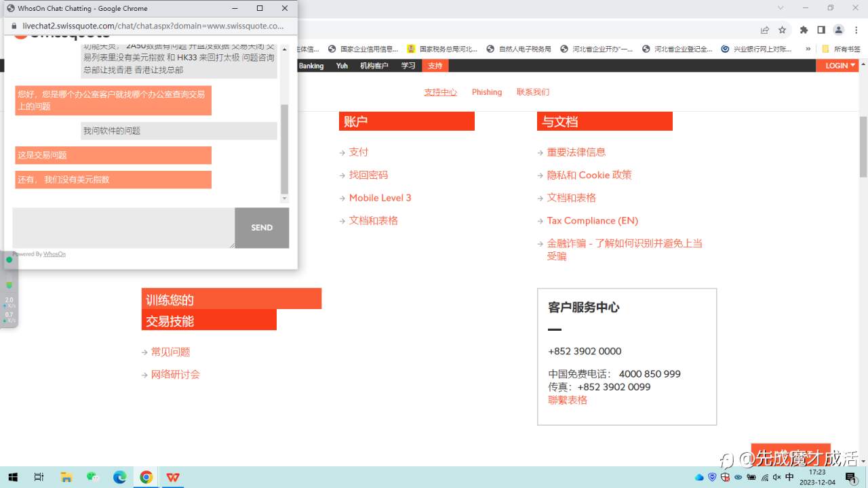Open Chrome's three-dot menu
This screenshot has height=488, width=868.
coord(856,30)
